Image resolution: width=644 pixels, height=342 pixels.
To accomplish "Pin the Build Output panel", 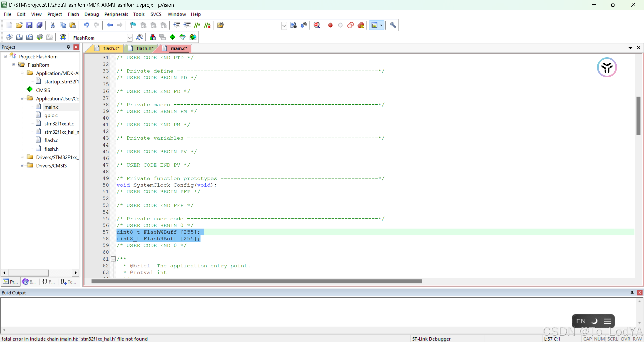I will 632,293.
